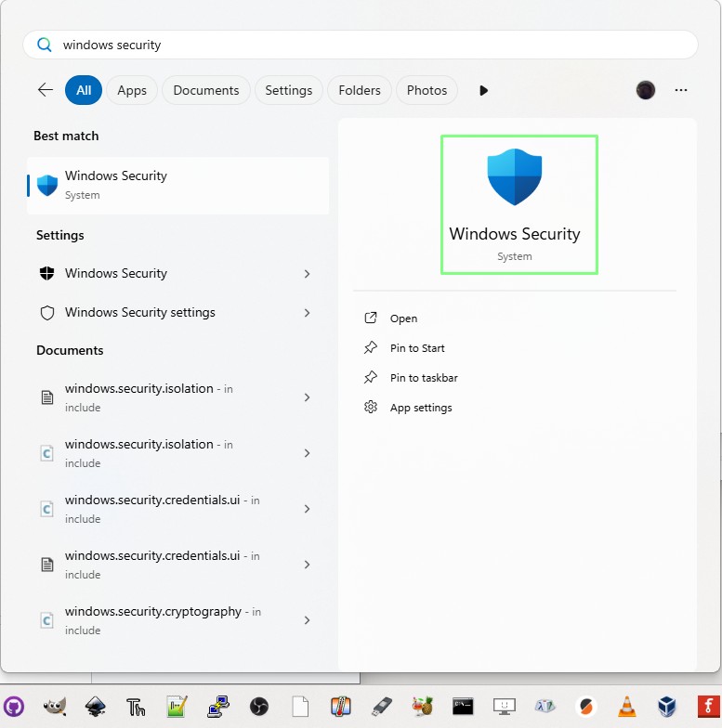Open Inkscape from the taskbar
The height and width of the screenshot is (728, 722).
point(96,707)
